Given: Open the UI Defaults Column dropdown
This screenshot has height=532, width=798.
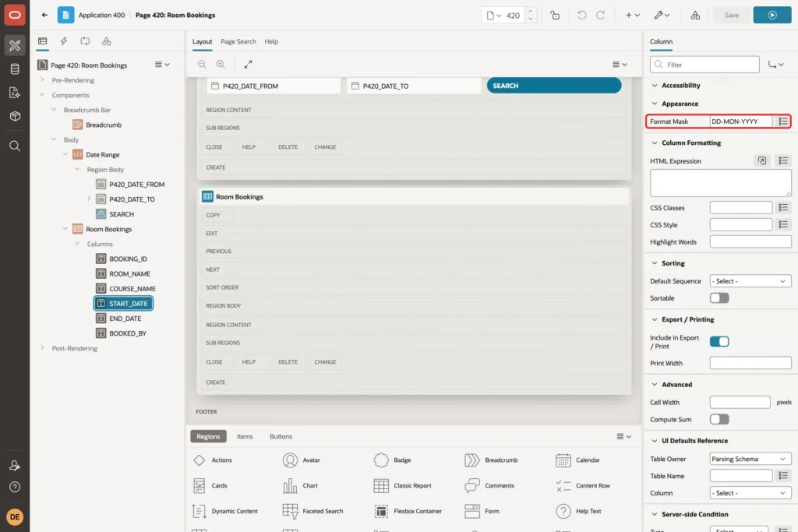Looking at the screenshot, I should [750, 493].
